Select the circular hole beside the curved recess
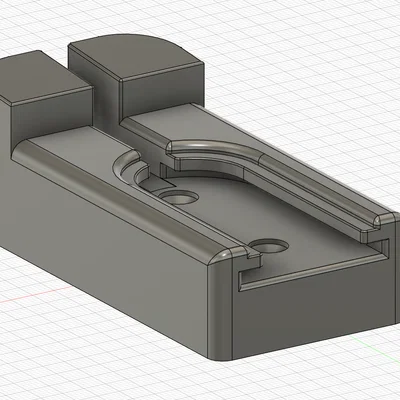 tap(179, 198)
